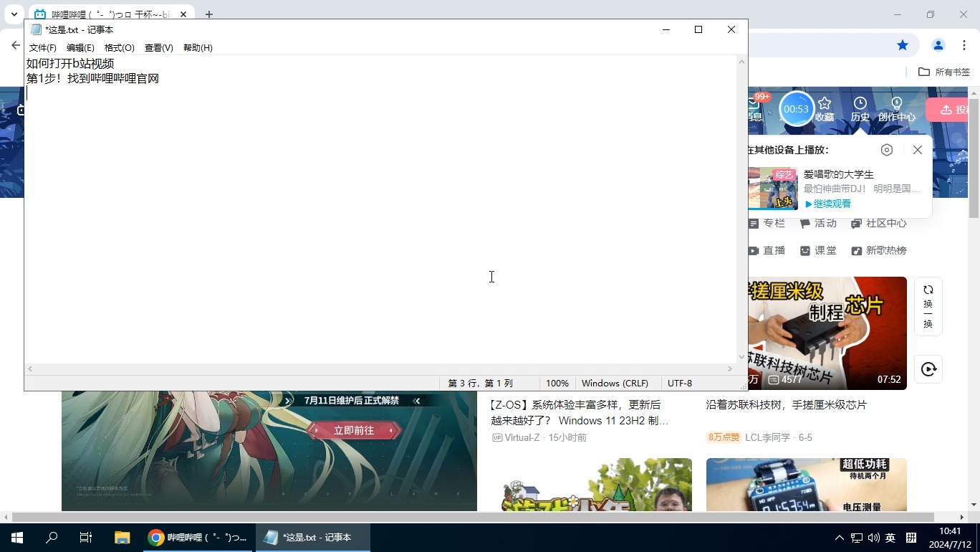Click Notepad horizontal scrollbar right arrow
980x552 pixels.
tap(730, 368)
